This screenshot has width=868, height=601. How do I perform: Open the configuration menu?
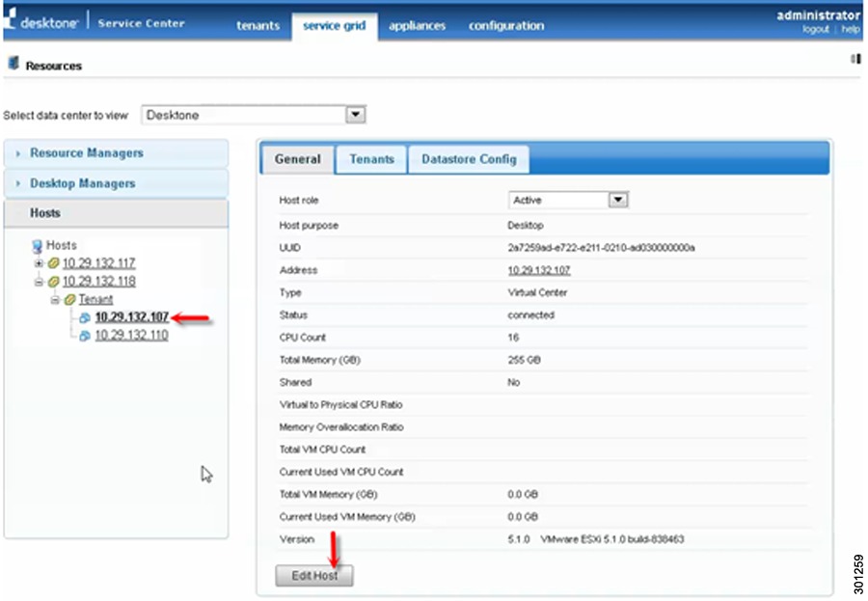point(506,25)
